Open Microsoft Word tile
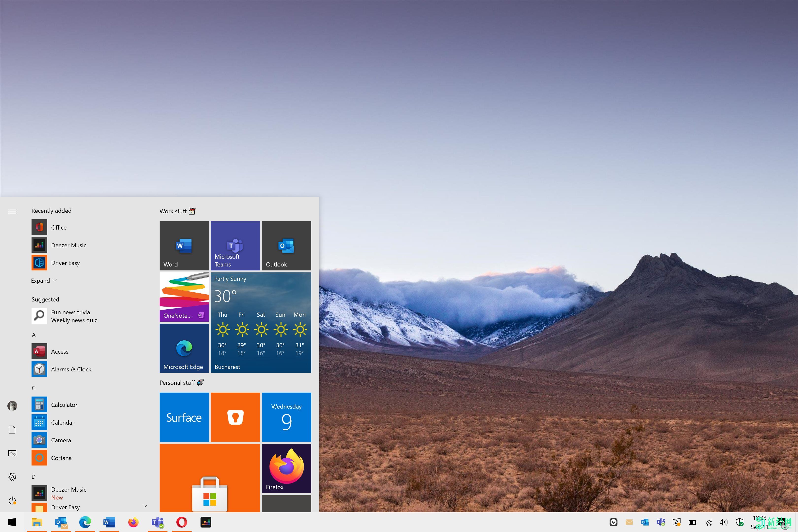The height and width of the screenshot is (532, 798). 184,245
